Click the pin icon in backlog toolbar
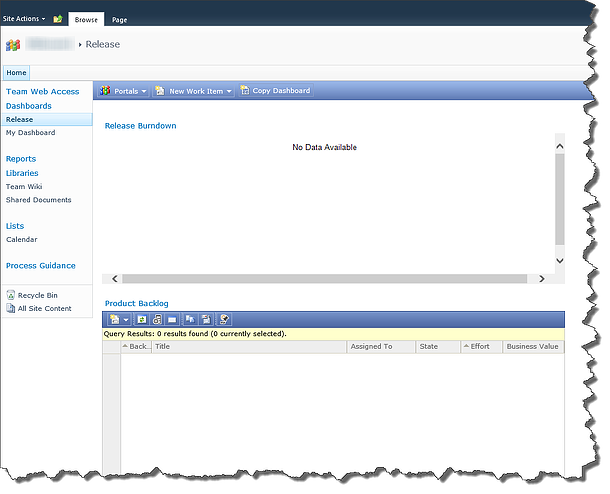 pyautogui.click(x=224, y=320)
